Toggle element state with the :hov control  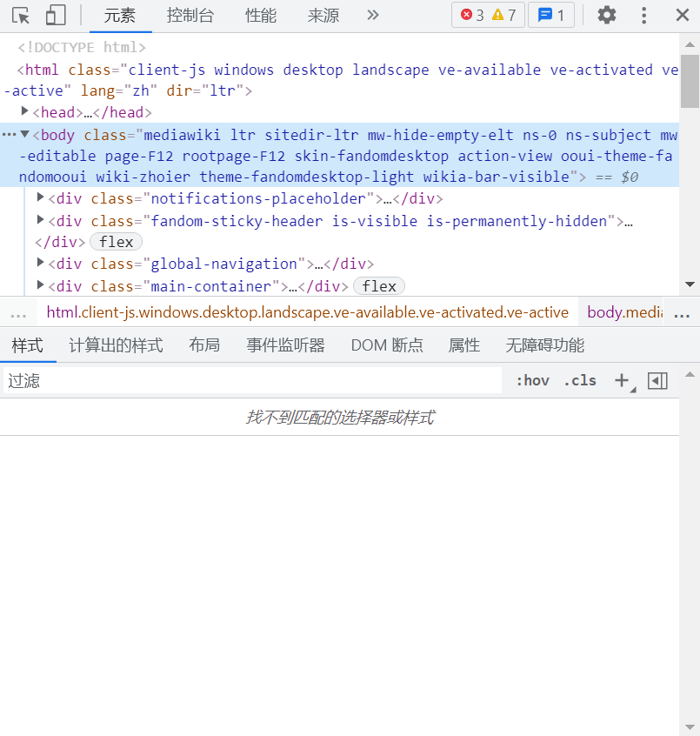pyautogui.click(x=531, y=380)
